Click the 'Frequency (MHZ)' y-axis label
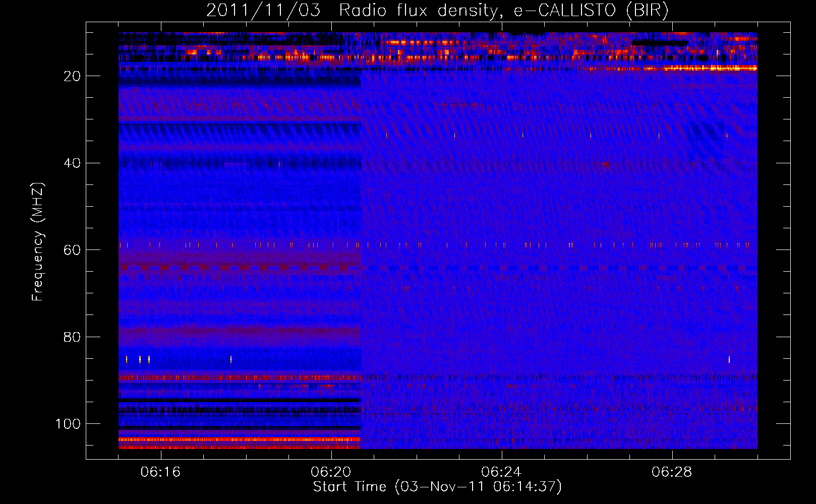The height and width of the screenshot is (504, 816). pyautogui.click(x=38, y=241)
